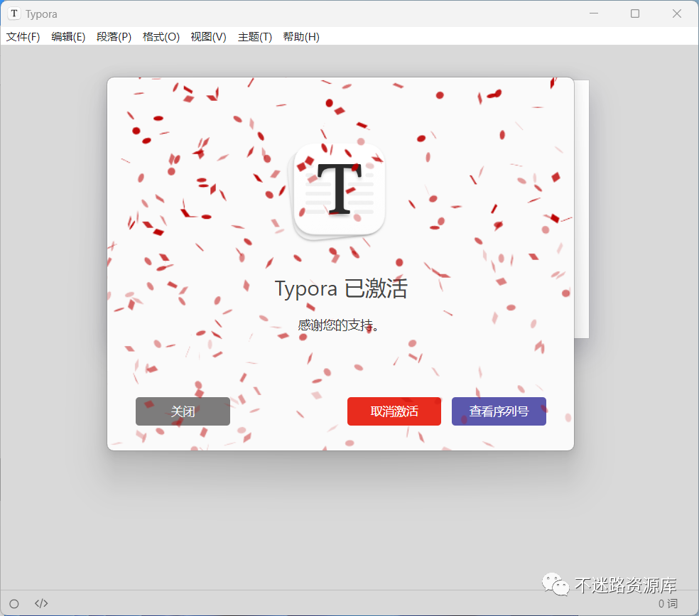Click the red 取消激活 button

(394, 411)
